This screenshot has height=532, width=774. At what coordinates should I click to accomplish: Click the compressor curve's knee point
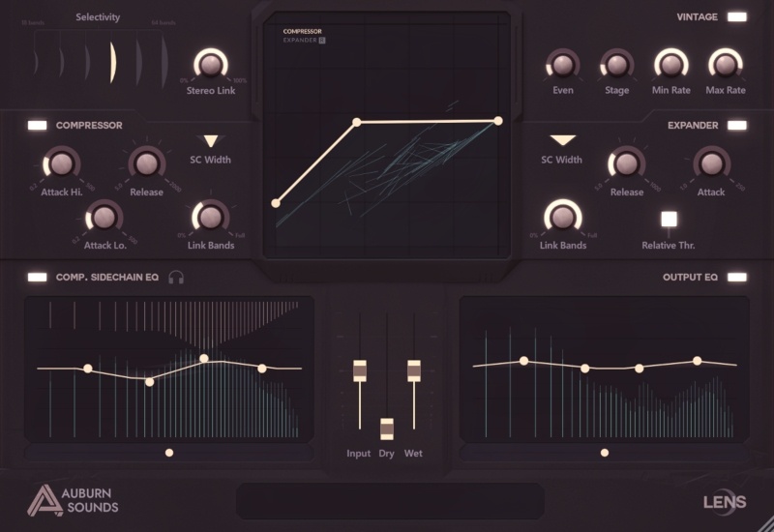click(357, 122)
